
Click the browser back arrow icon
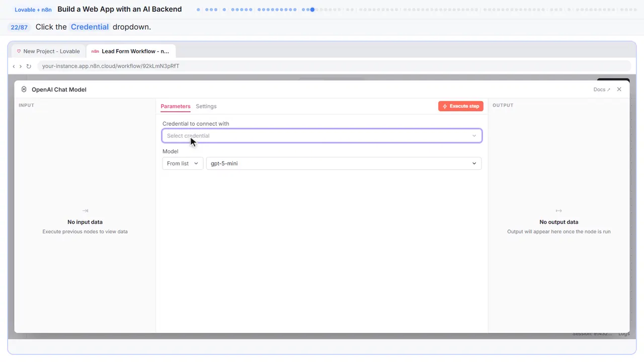point(14,66)
